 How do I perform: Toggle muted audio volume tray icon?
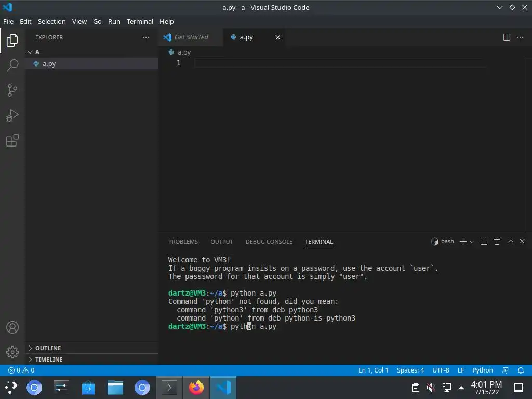[x=431, y=388]
